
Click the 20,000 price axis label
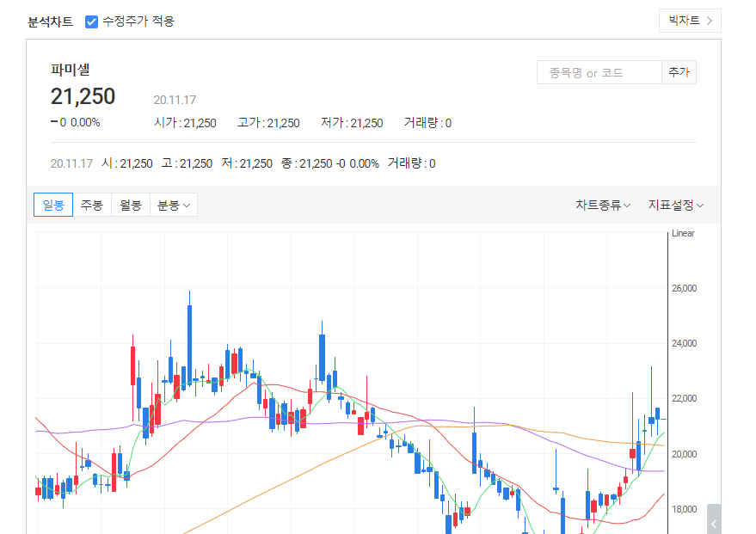pos(684,454)
